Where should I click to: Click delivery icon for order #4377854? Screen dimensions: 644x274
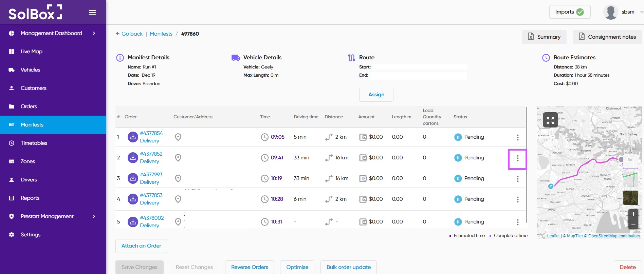133,137
